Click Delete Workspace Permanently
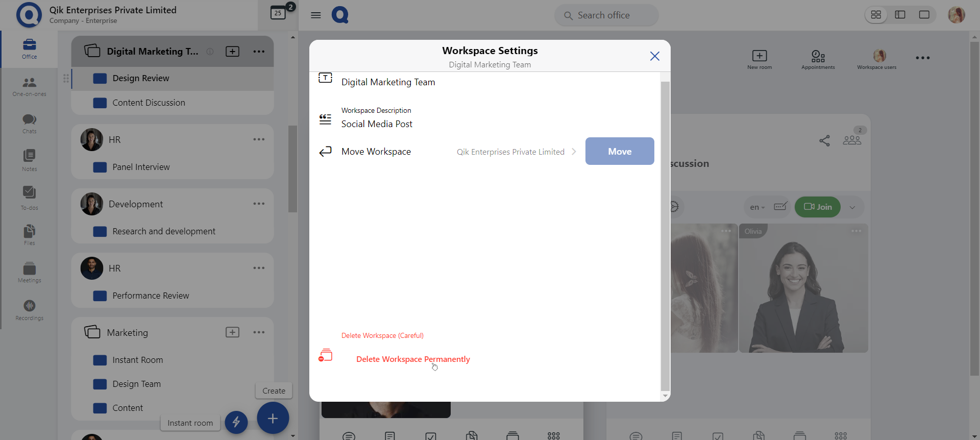Screen dimensions: 980x440 tap(412, 359)
